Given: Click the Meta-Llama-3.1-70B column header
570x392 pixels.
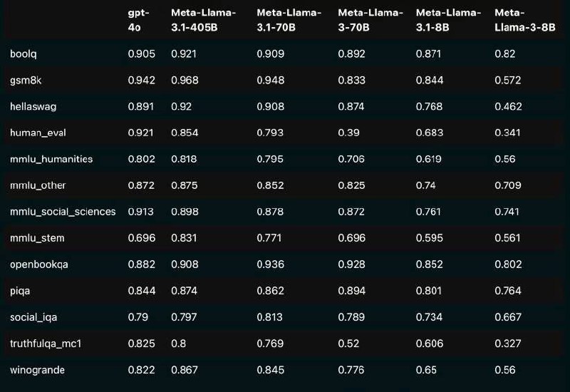Looking at the screenshot, I should (289, 20).
